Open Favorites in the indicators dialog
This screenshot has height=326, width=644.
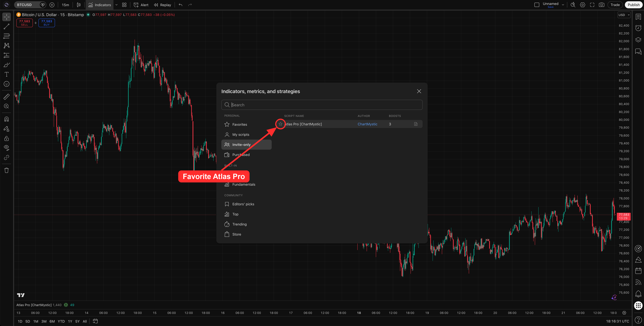(246, 124)
